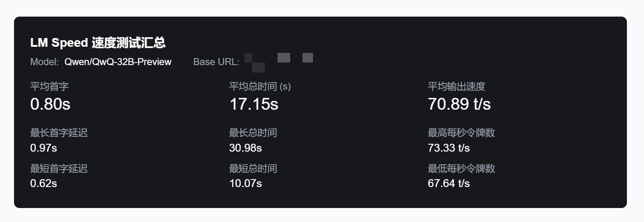Select the 30.98s longest total time value
Viewport: 644px width, 222px height.
coord(246,148)
